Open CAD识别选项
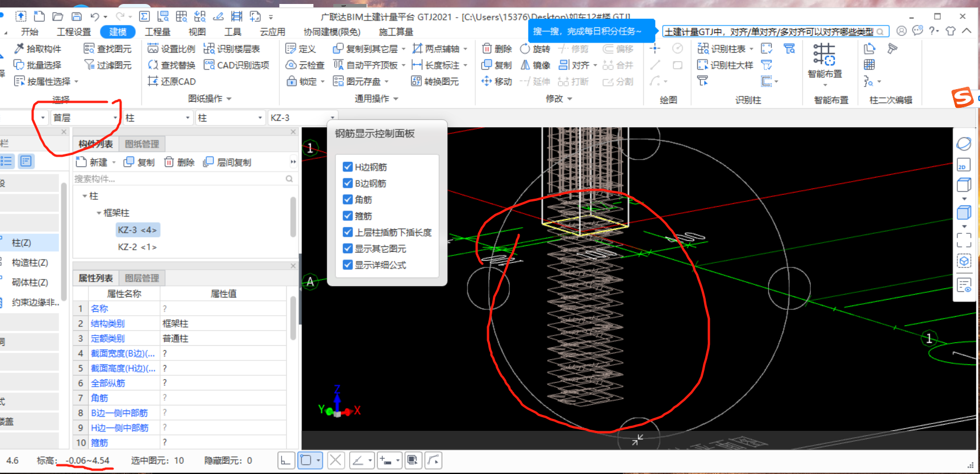 (x=236, y=65)
